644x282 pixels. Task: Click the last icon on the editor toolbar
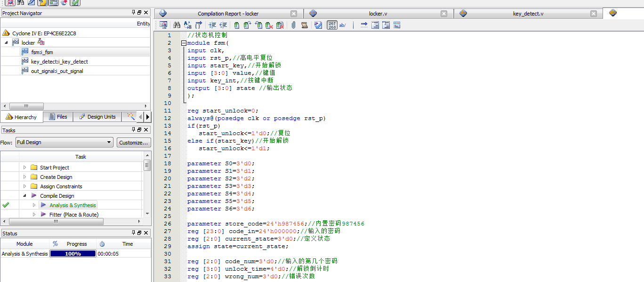(397, 25)
